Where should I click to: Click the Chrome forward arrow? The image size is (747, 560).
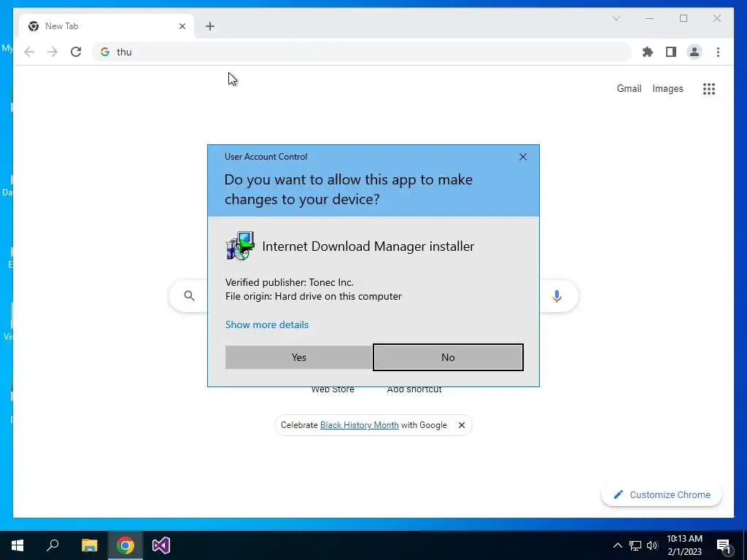(53, 52)
